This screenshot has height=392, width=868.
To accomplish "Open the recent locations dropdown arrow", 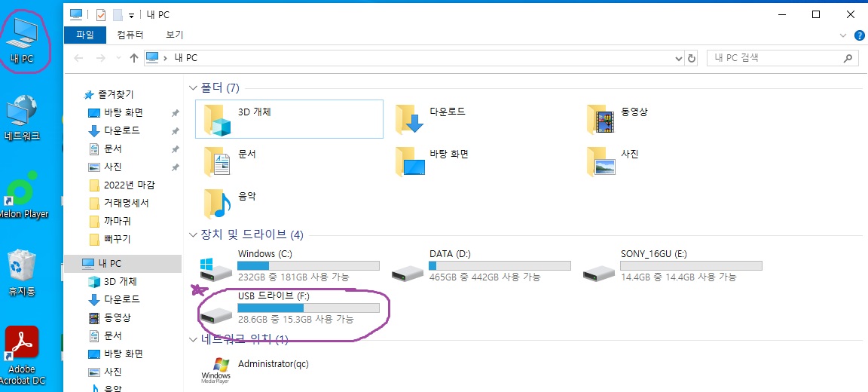I will pos(118,58).
